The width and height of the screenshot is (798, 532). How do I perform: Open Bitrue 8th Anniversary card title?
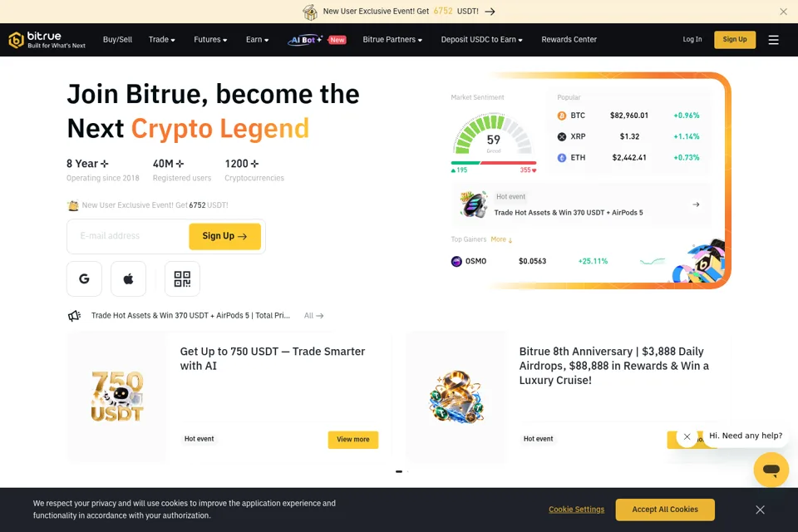pos(613,366)
